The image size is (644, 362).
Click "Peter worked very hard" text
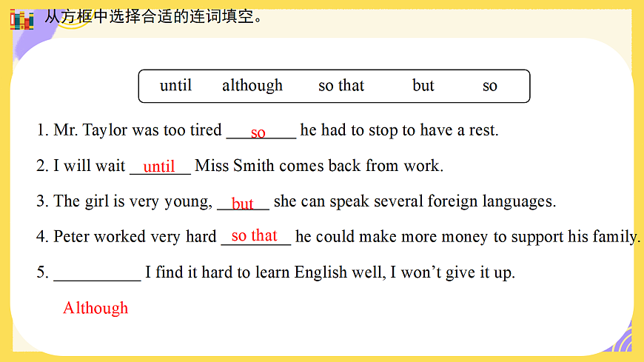(x=135, y=237)
